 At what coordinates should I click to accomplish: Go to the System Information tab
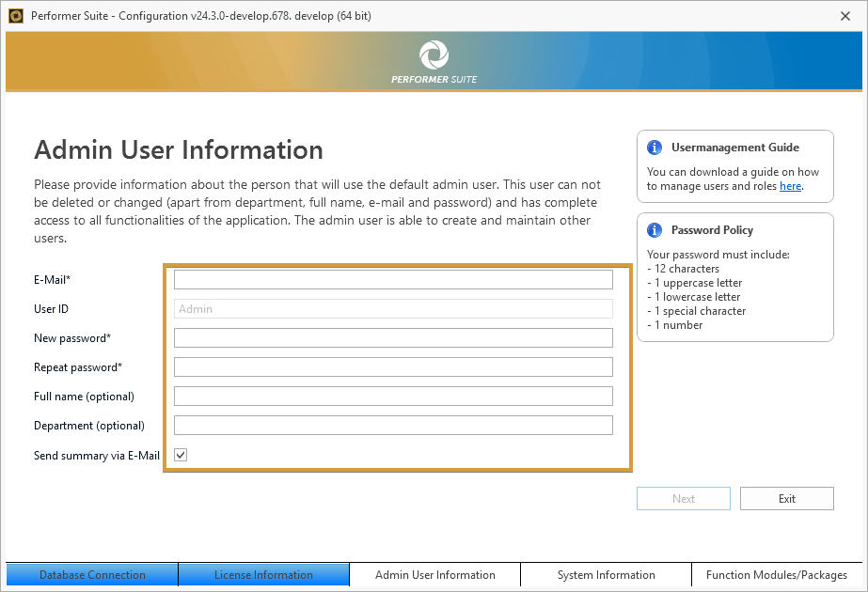[x=606, y=575]
